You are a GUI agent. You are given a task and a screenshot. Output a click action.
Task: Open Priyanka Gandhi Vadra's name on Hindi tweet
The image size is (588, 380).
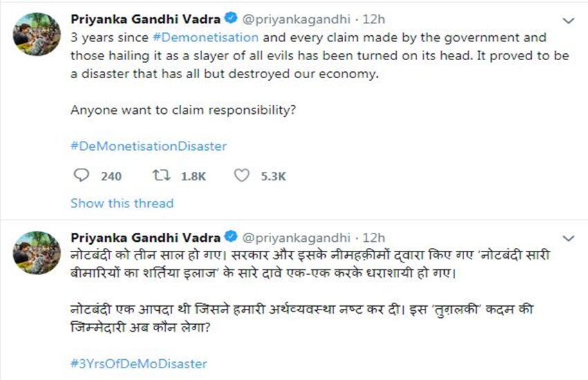pyautogui.click(x=147, y=238)
